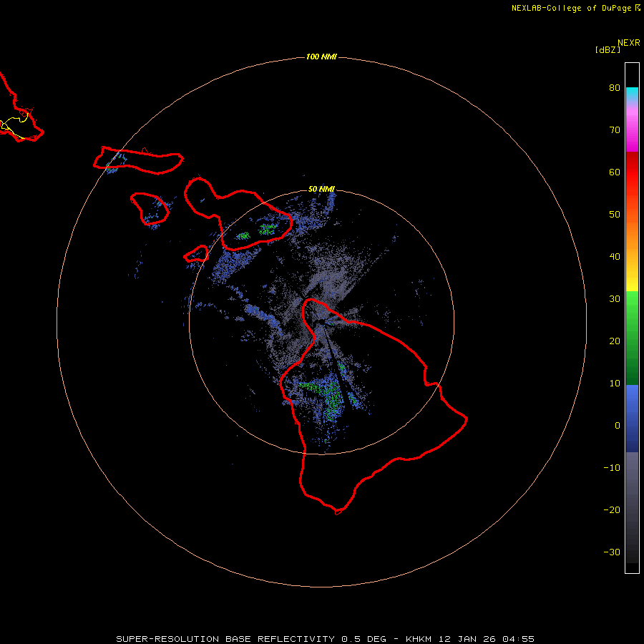Click the [dBZ] units label
The image size is (644, 644).
pyautogui.click(x=608, y=49)
